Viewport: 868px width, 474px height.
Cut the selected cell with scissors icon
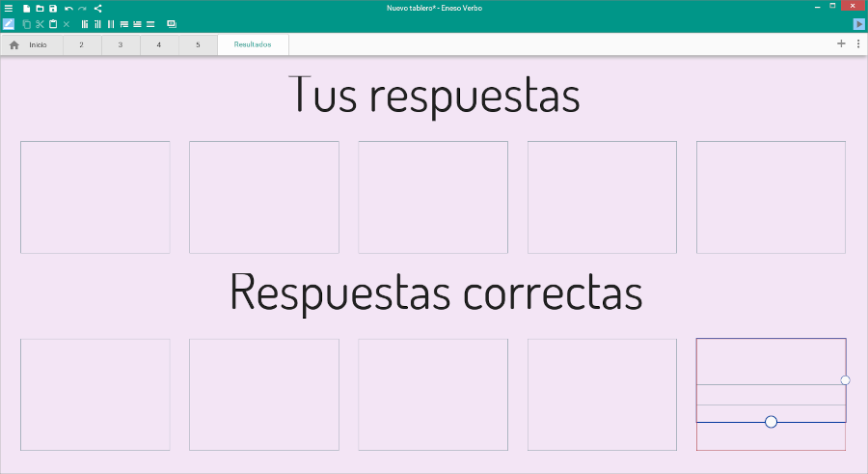[x=40, y=24]
